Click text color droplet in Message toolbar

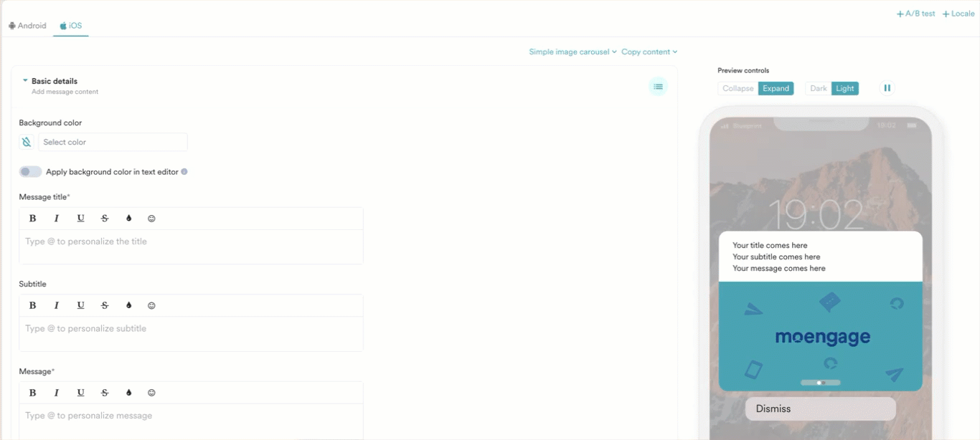coord(128,393)
